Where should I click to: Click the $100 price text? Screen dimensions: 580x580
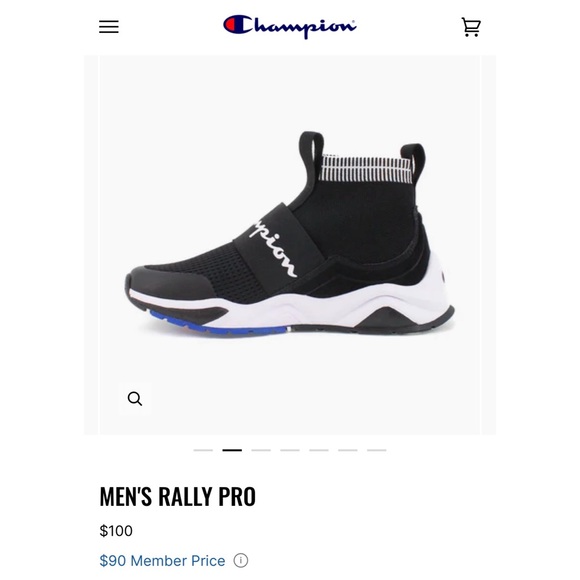coord(116,531)
